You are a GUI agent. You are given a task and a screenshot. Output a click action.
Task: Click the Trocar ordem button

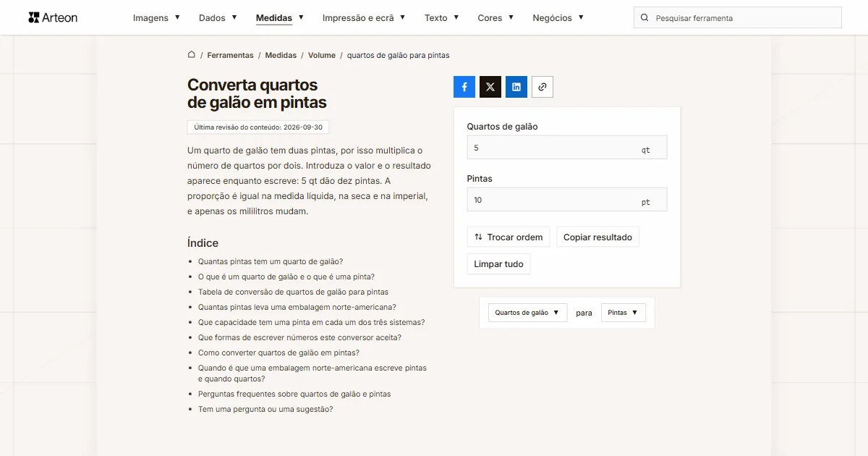pyautogui.click(x=509, y=237)
